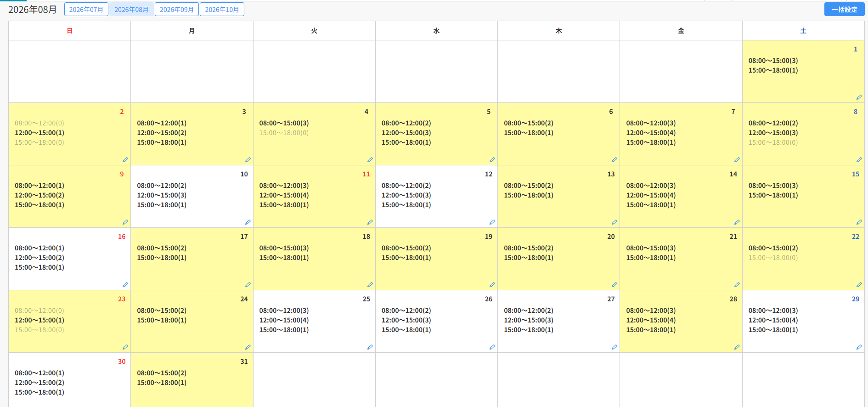Screen dimensions: 868x407
Task: Edit August 29 with its pencil icon
Action: point(859,347)
